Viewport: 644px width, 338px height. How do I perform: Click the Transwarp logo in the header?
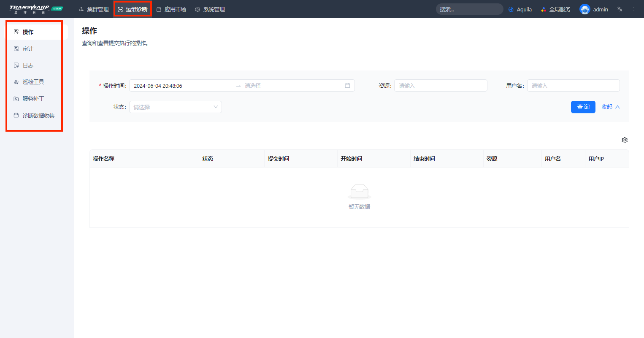29,9
